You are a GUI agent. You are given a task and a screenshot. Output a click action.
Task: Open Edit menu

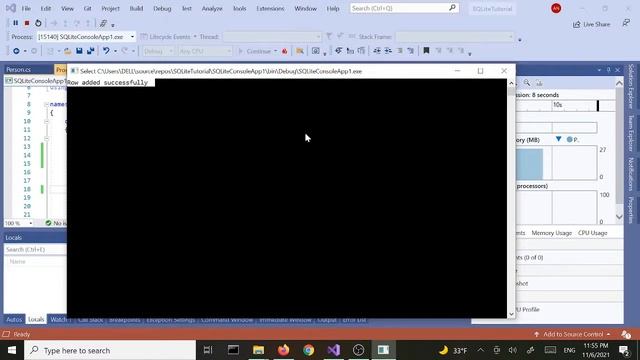46,9
